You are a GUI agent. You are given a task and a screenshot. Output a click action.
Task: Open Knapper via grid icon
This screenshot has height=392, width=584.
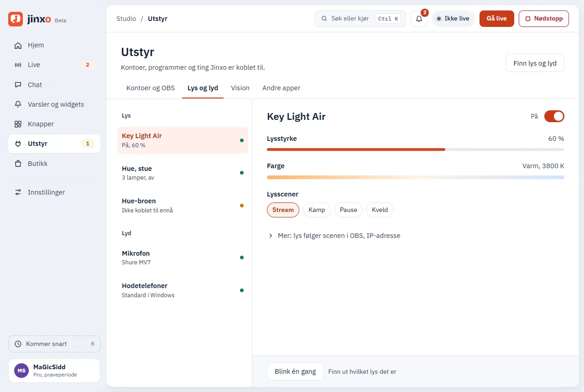coord(18,124)
